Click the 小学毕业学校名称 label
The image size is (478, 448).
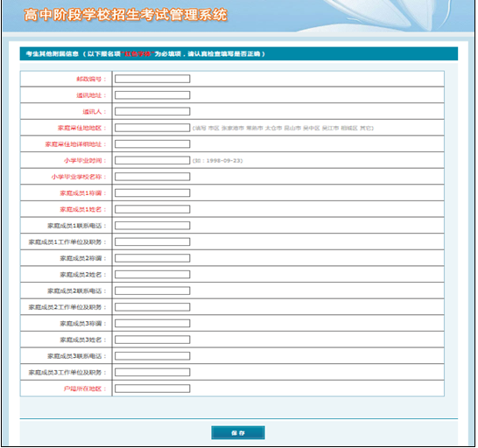pyautogui.click(x=79, y=177)
